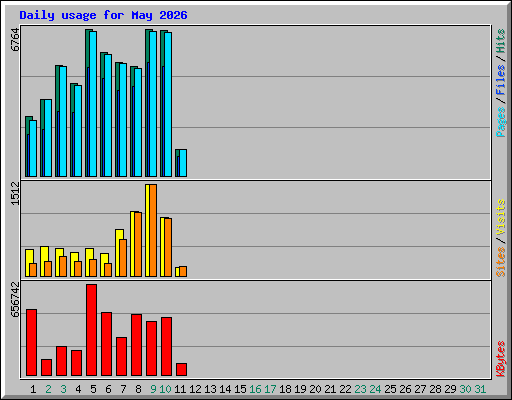This screenshot has width=512, height=400.
Task: Select day 20 on the date axis
Action: point(315,389)
